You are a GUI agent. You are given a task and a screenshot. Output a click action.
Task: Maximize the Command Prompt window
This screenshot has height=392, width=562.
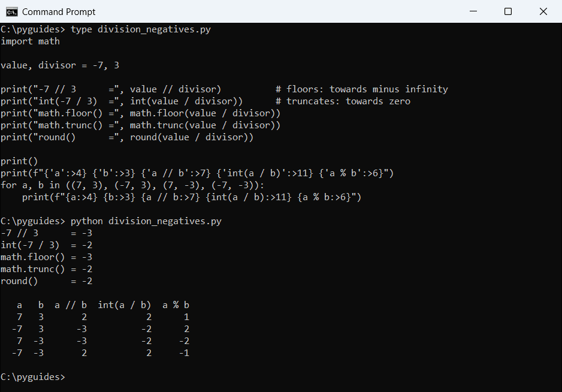click(508, 11)
